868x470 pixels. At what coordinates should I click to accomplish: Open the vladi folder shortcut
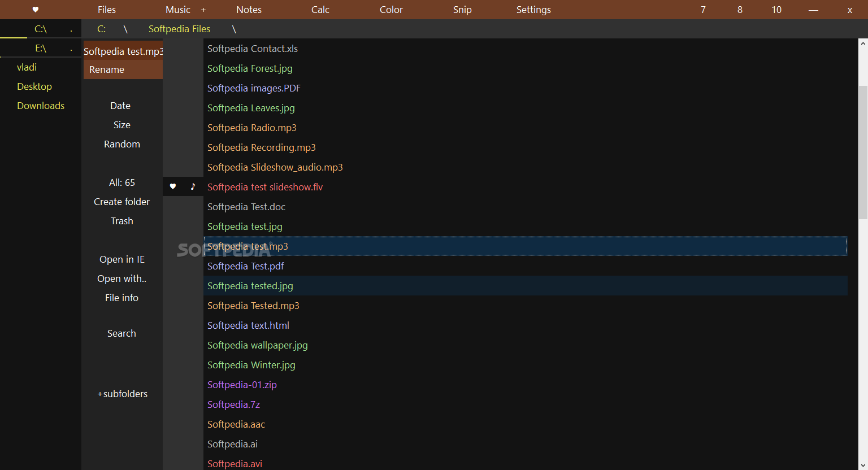(x=27, y=67)
